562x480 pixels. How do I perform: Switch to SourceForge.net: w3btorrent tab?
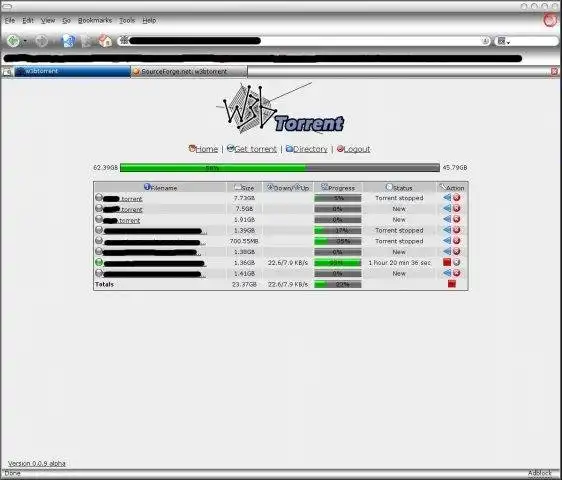[x=189, y=72]
